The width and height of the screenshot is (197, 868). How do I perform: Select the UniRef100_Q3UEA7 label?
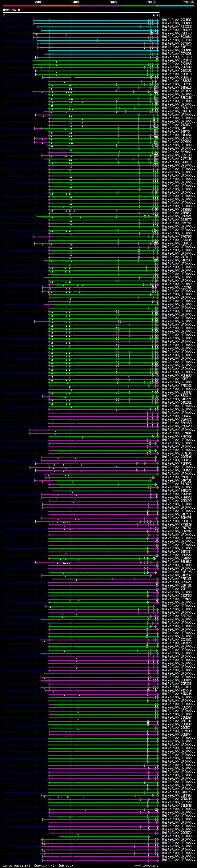tap(177, 717)
